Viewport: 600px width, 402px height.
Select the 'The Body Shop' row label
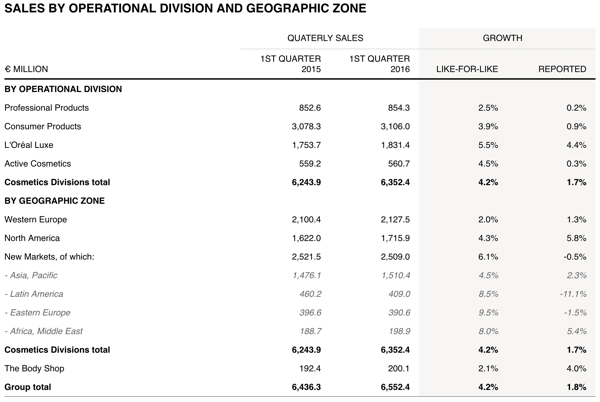(34, 368)
